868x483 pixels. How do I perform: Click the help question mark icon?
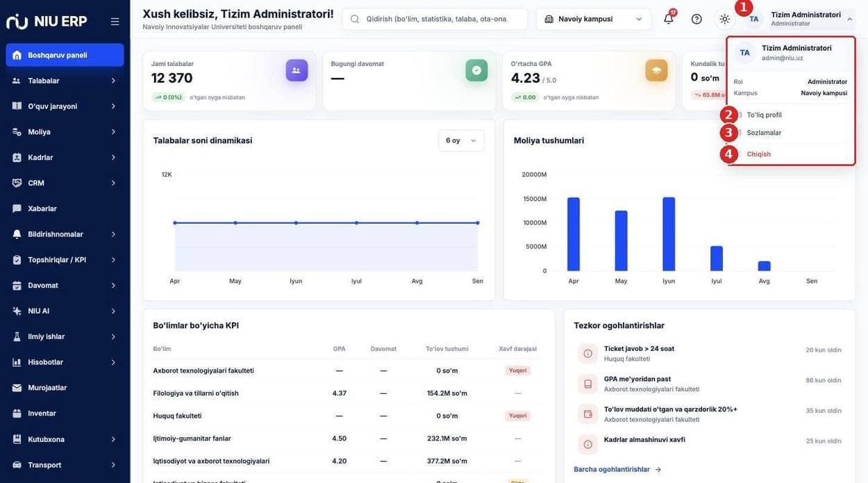pos(696,19)
